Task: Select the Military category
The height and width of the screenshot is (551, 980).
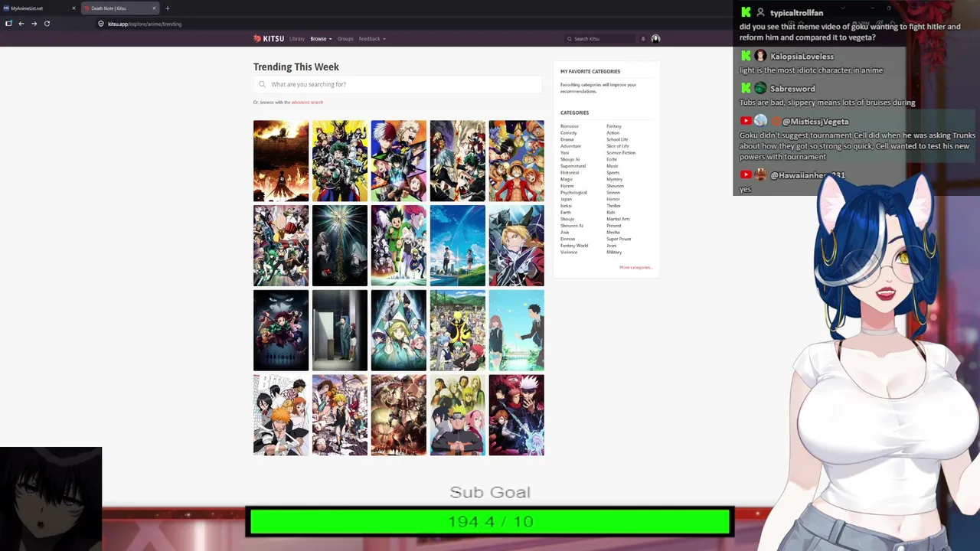Action: pos(614,253)
